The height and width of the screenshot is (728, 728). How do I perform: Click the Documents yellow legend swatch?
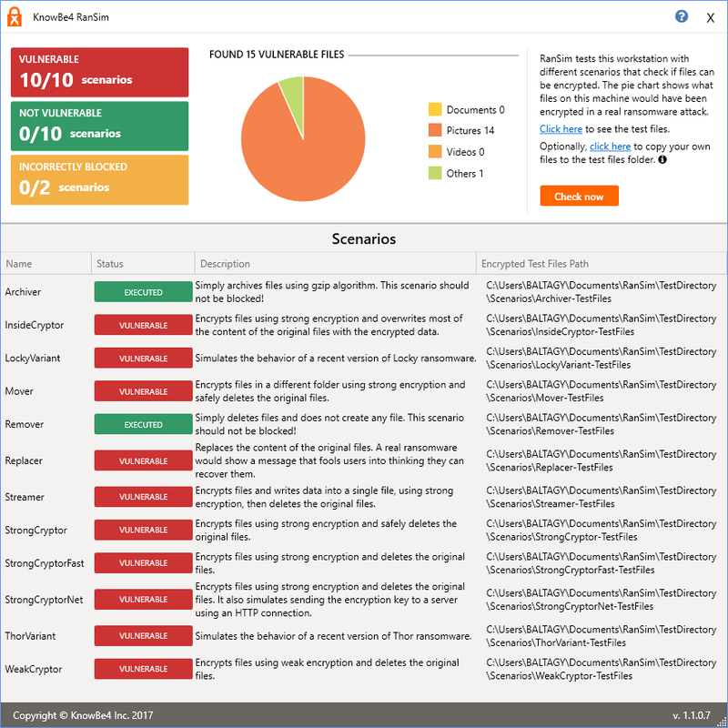[435, 109]
